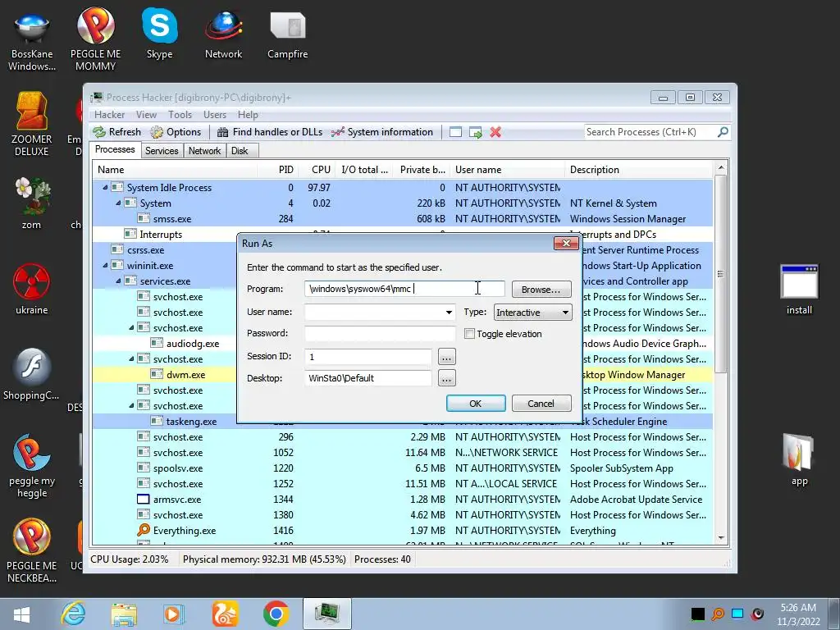Sort by the CPU column header
The image size is (840, 630).
pyautogui.click(x=321, y=169)
